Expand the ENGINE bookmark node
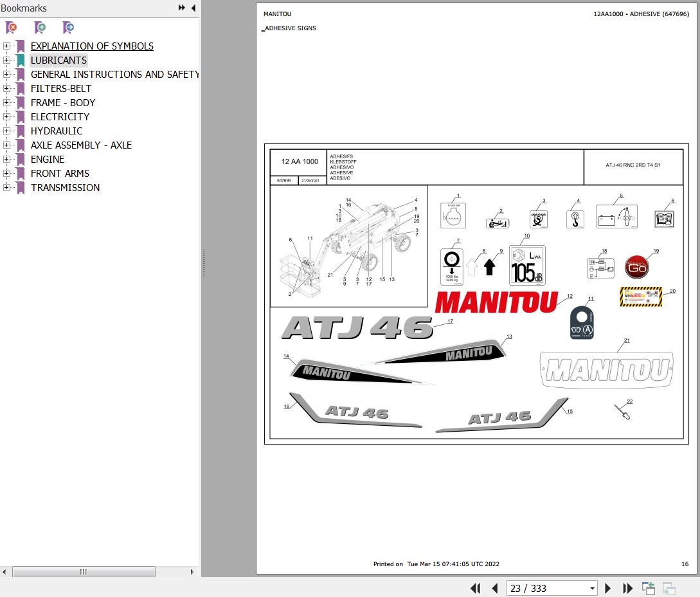 click(x=6, y=160)
